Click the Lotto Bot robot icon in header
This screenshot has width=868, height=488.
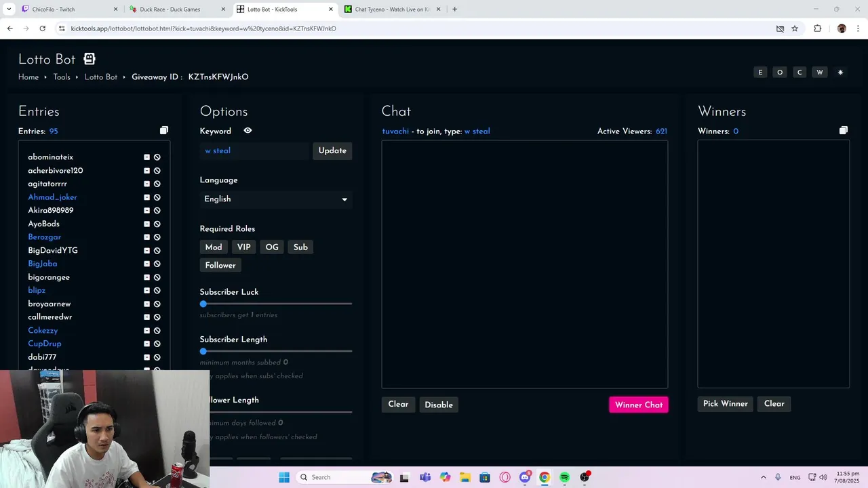tap(90, 59)
